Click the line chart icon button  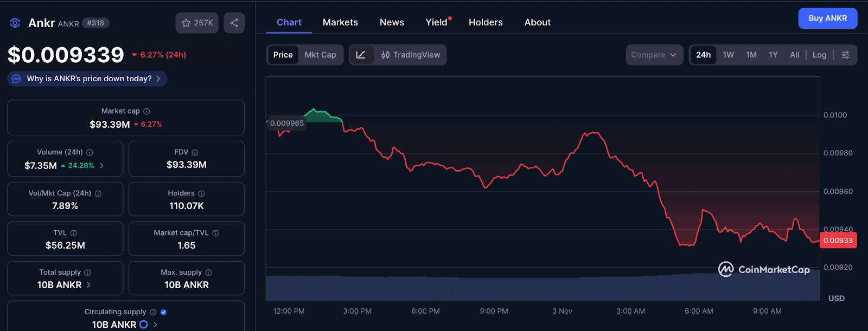pos(361,55)
